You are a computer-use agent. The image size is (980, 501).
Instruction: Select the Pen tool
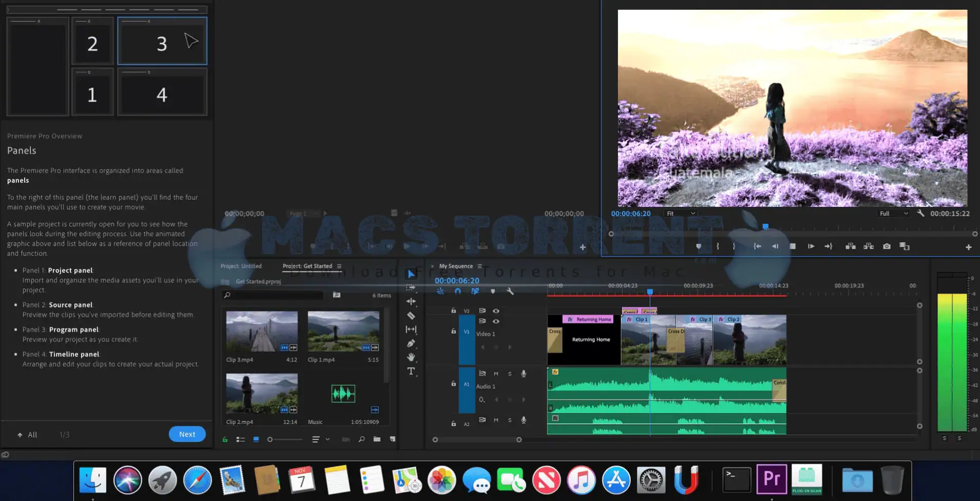(x=411, y=343)
